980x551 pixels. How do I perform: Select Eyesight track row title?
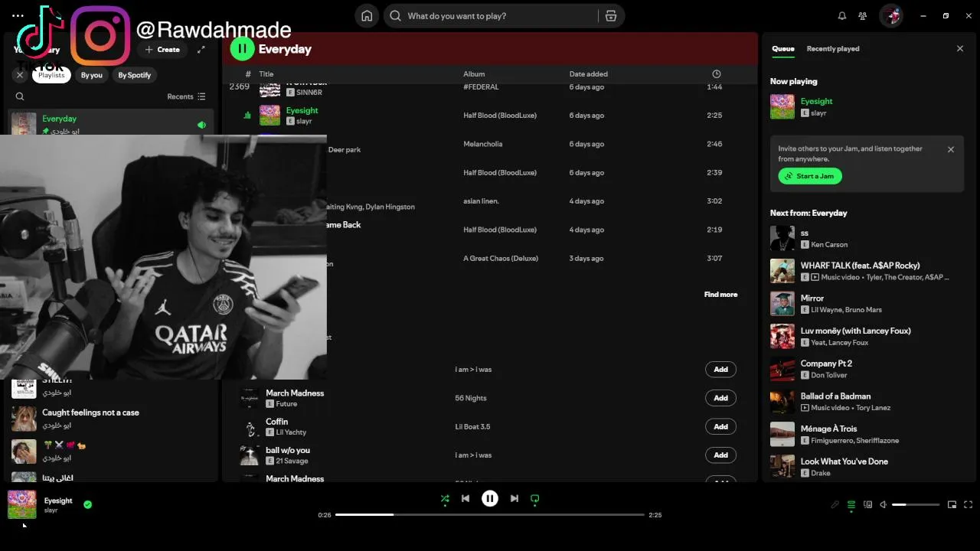click(x=302, y=110)
